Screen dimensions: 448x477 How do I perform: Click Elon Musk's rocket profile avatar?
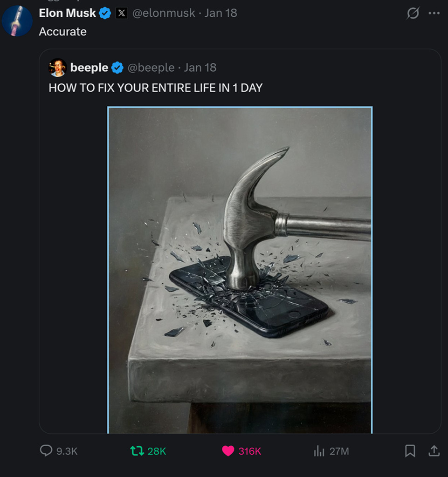[x=17, y=21]
